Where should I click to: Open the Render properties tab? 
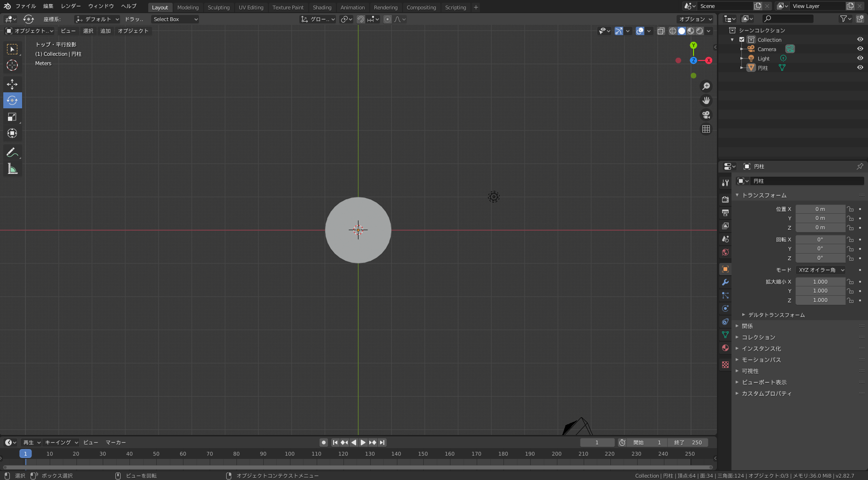pyautogui.click(x=725, y=199)
